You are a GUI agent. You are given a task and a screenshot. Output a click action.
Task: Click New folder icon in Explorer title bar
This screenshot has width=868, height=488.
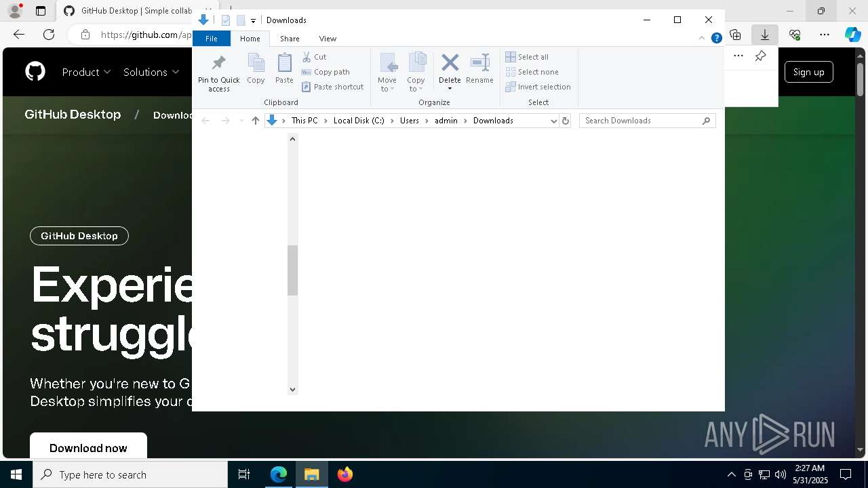(240, 20)
